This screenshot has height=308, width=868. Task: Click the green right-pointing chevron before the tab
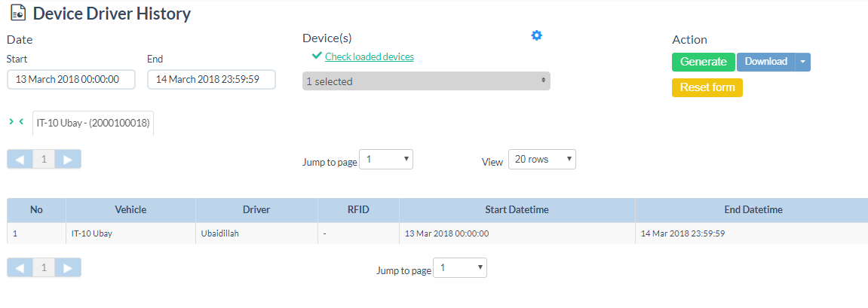(x=11, y=120)
